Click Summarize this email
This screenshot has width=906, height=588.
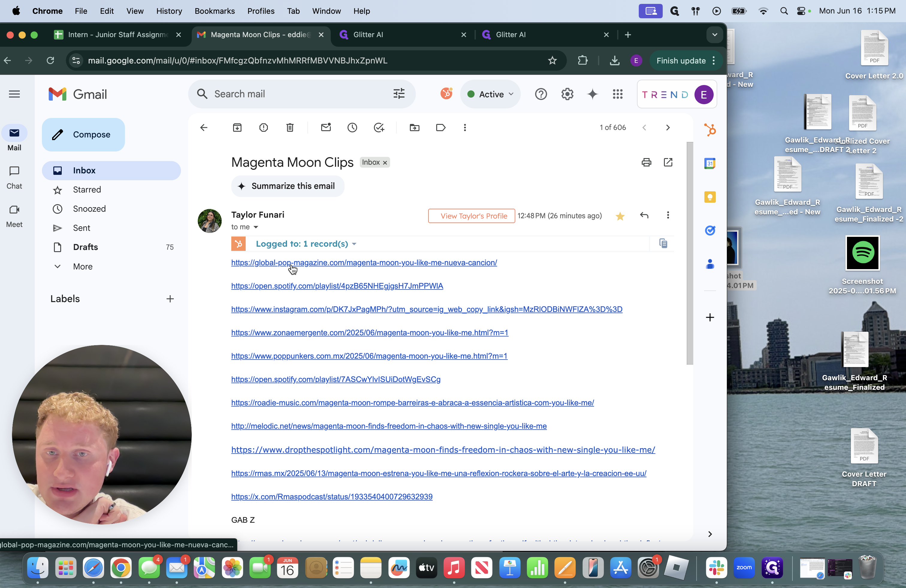[288, 186]
